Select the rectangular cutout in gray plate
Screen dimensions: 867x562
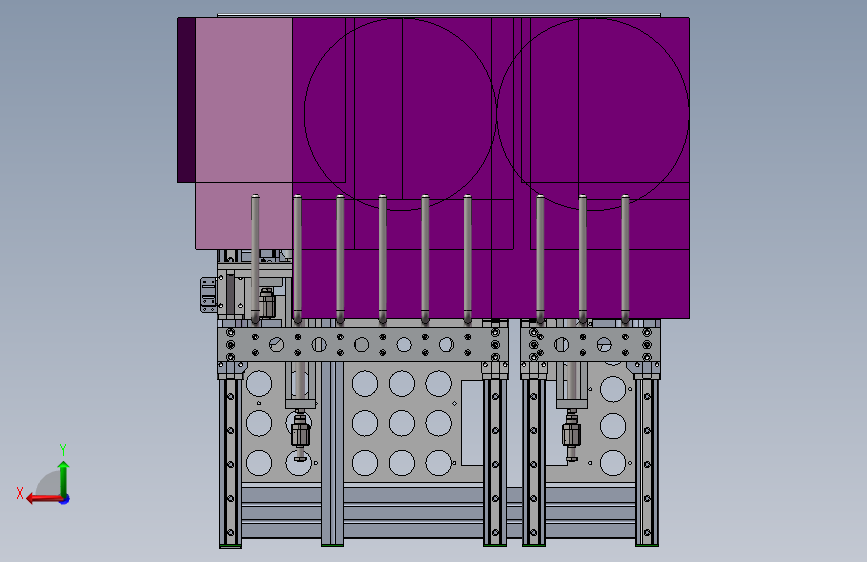coord(472,423)
